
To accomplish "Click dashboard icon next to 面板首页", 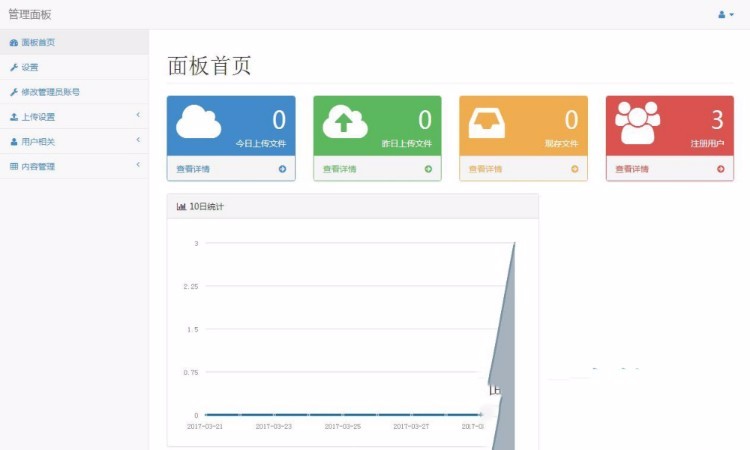I will (x=14, y=43).
